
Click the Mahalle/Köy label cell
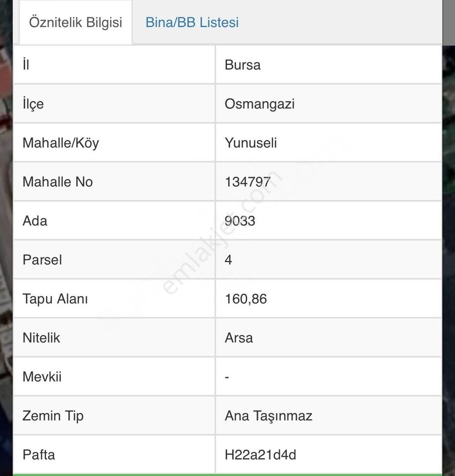click(x=114, y=143)
